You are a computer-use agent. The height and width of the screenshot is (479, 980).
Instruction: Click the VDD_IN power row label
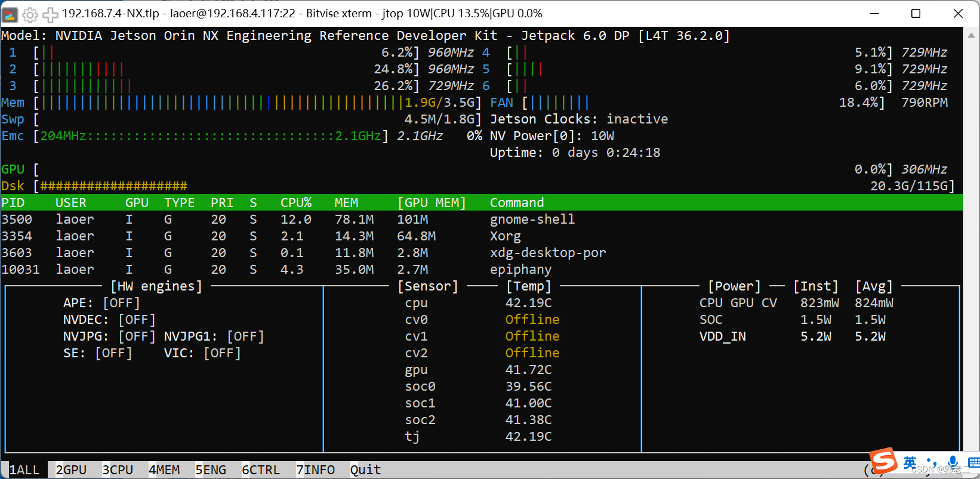tap(723, 336)
